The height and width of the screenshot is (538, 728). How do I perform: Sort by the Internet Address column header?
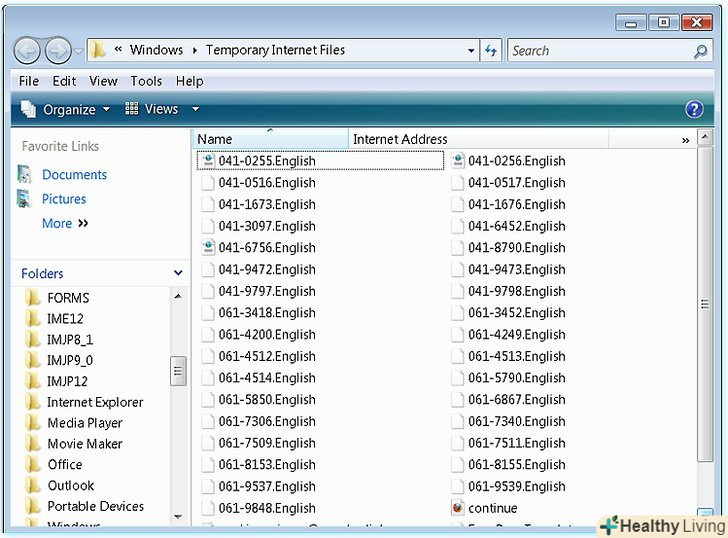coord(400,139)
